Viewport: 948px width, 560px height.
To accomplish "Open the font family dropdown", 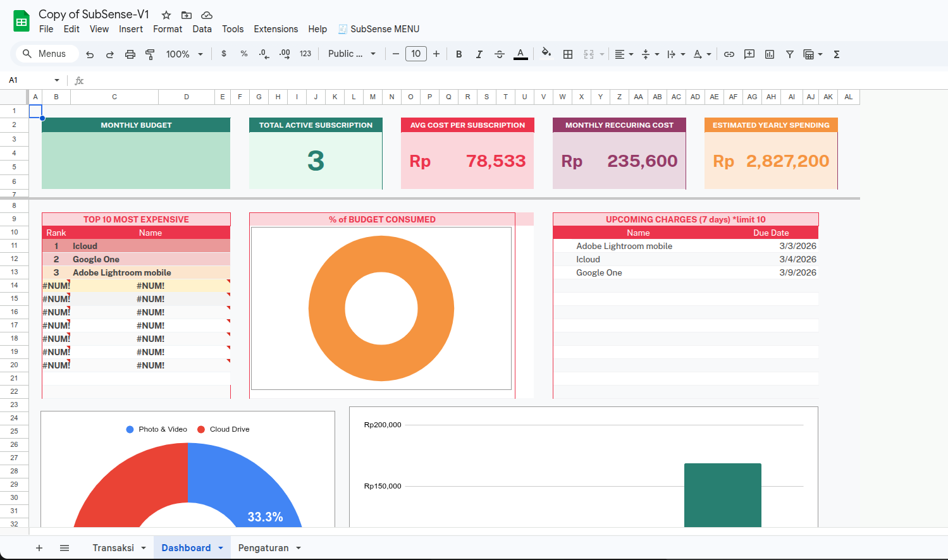I will (x=352, y=54).
